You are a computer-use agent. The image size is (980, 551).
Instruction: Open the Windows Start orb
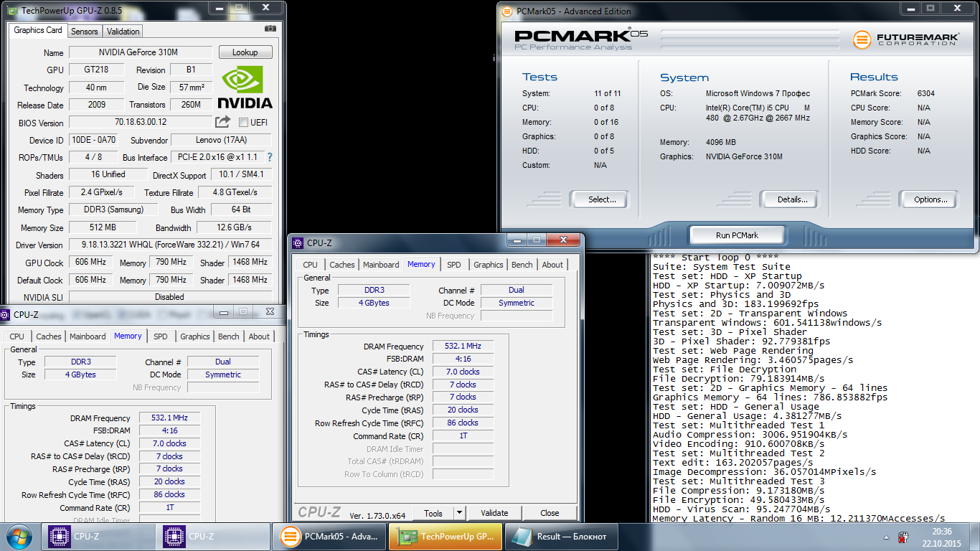coord(19,536)
